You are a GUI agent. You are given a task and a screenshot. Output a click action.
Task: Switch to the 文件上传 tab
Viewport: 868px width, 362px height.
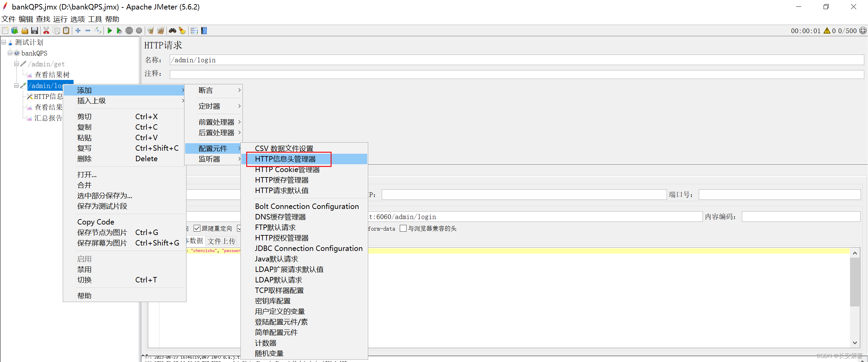(221, 241)
